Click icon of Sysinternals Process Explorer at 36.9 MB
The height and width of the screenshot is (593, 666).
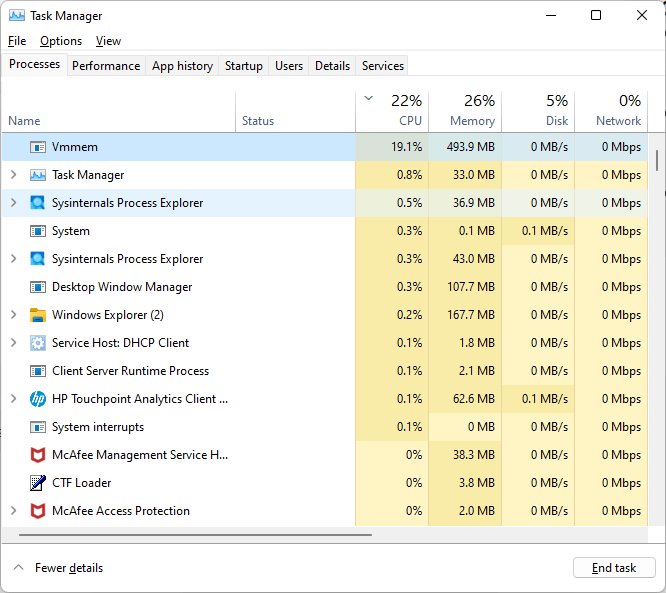point(38,203)
